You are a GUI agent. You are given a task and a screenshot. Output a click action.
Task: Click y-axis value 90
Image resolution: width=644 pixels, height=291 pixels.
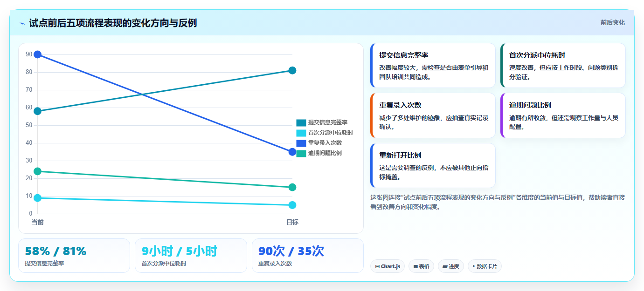[x=29, y=54]
